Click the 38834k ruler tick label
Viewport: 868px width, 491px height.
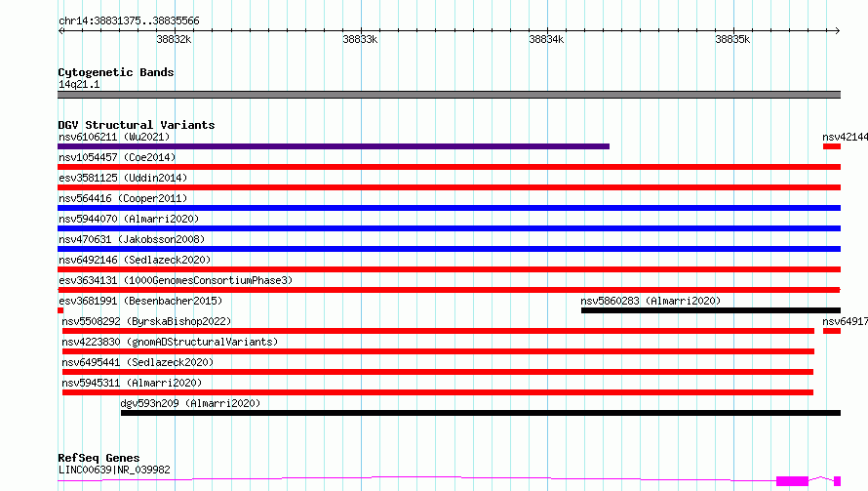coord(546,39)
